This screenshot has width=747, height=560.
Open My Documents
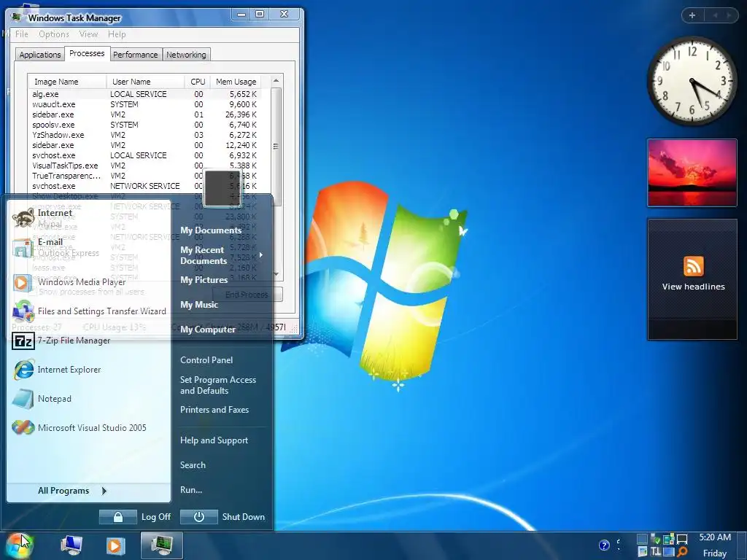[211, 230]
